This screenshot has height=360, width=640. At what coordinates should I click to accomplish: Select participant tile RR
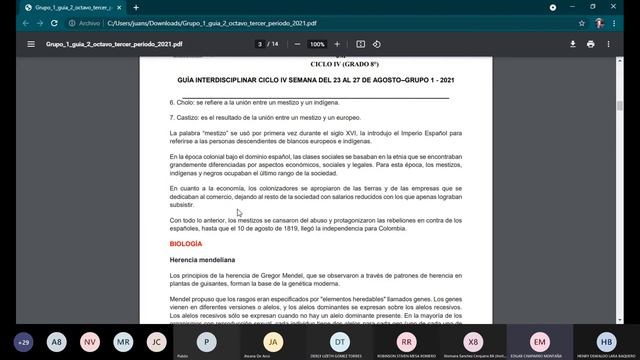pyautogui.click(x=406, y=342)
